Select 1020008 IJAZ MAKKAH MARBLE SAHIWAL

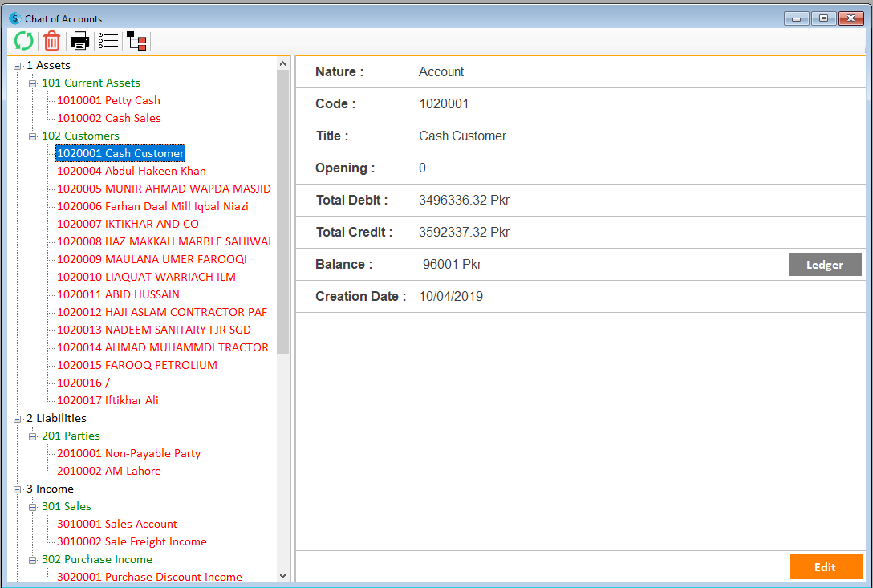[164, 241]
